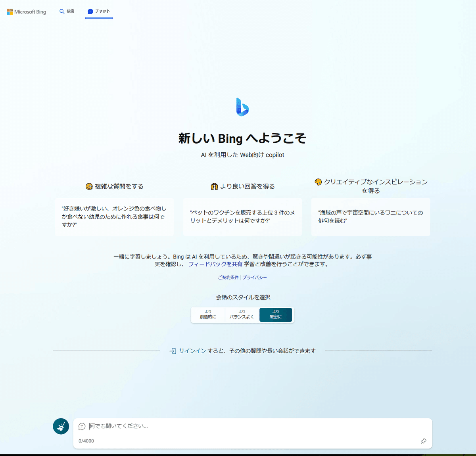
Task: Click the より良い回答を得る heading text
Action: click(x=248, y=186)
